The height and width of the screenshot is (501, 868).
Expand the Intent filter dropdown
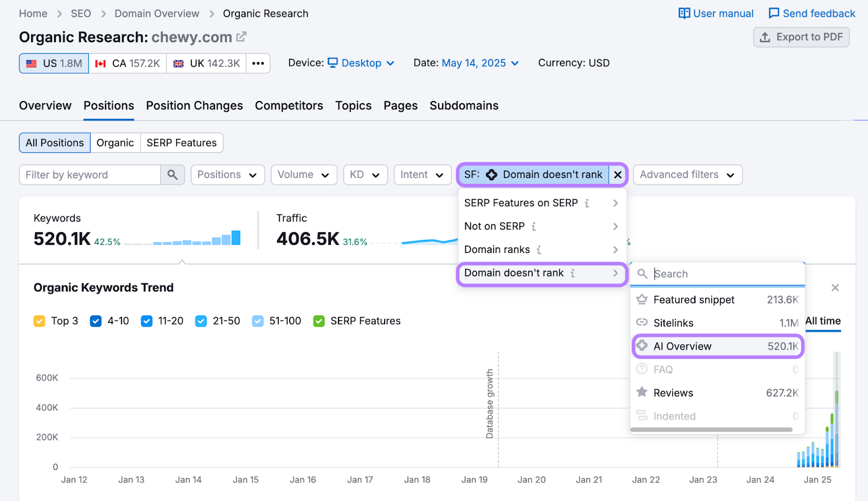pos(422,175)
